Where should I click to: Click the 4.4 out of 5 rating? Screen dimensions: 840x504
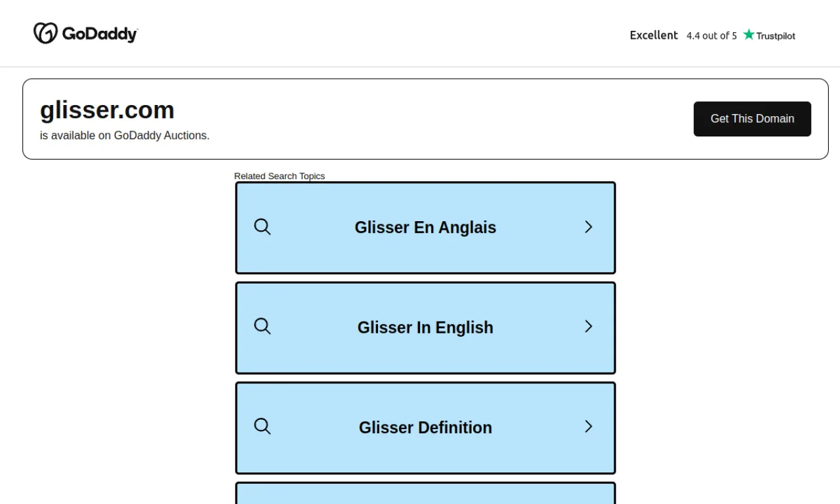(711, 36)
